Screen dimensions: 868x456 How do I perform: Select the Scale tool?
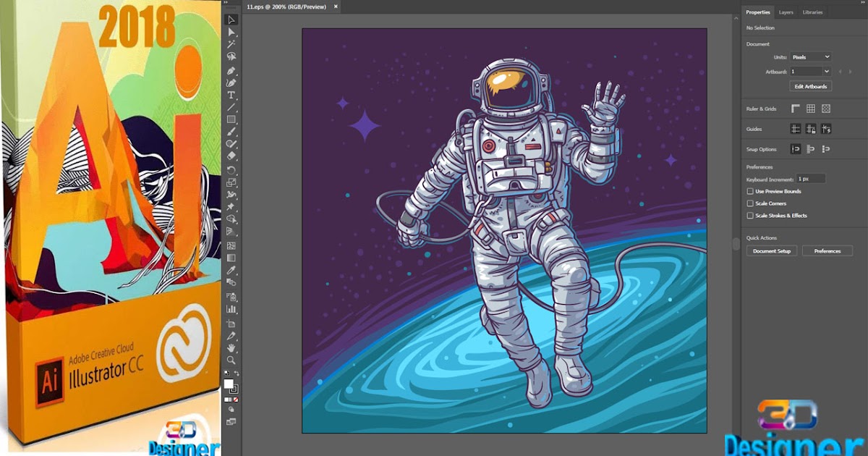click(x=231, y=181)
